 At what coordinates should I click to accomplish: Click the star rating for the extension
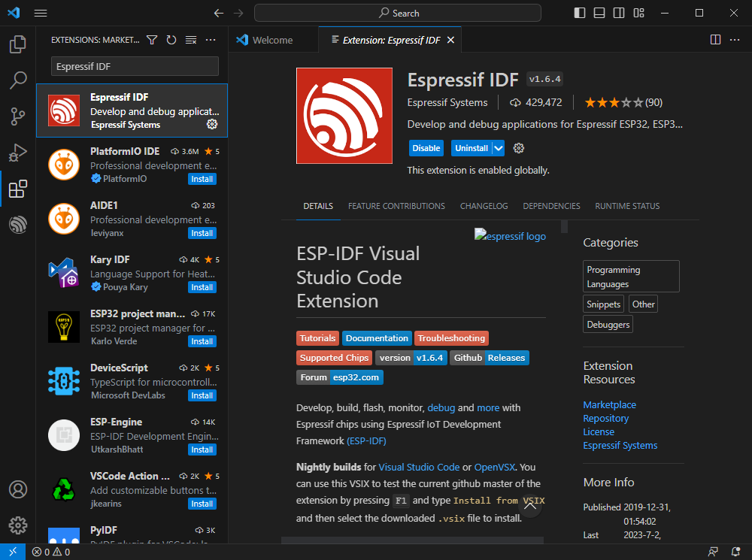coord(623,102)
